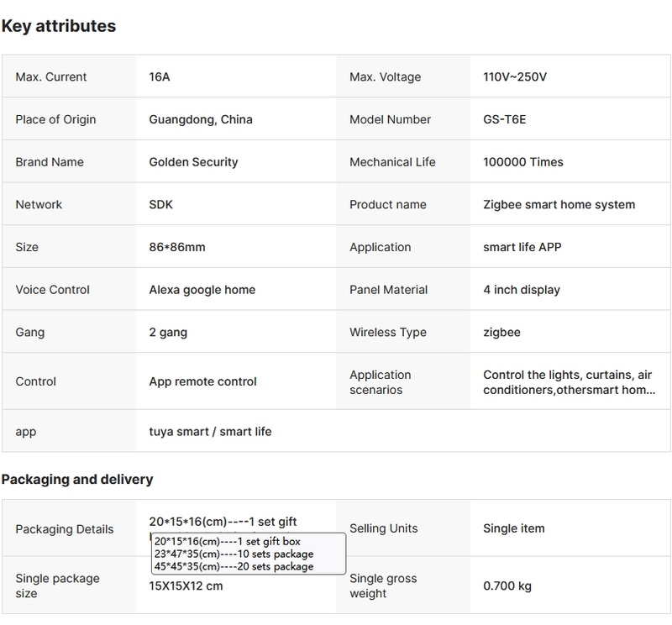Click the 100000 Times mechanical life value
Viewport: 672px width, 625px height.
[522, 162]
